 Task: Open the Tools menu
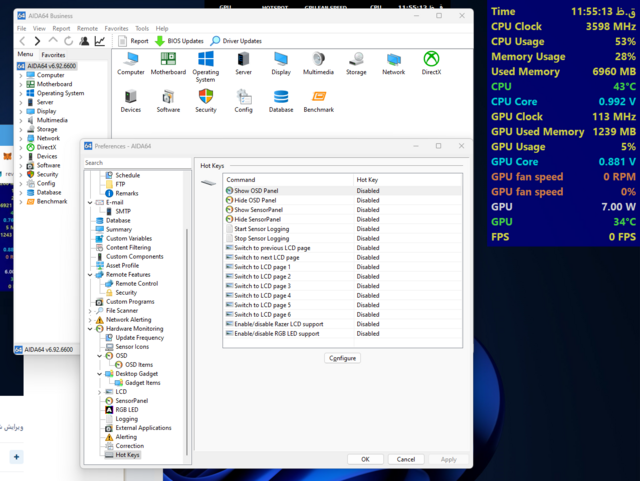(x=142, y=29)
